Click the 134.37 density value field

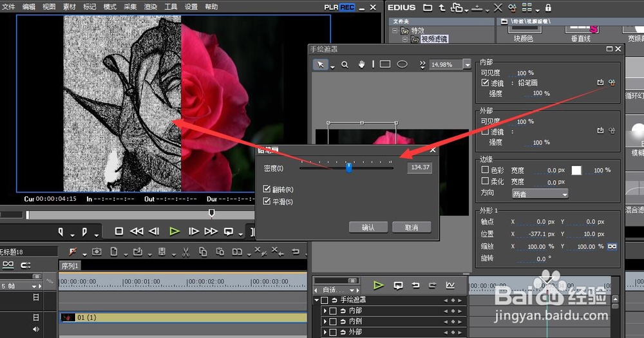[x=420, y=167]
